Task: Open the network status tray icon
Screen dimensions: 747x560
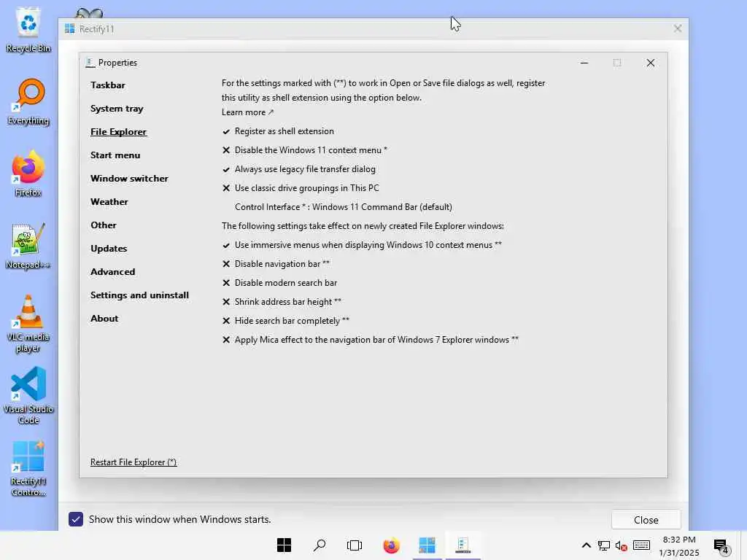Action: (604, 545)
